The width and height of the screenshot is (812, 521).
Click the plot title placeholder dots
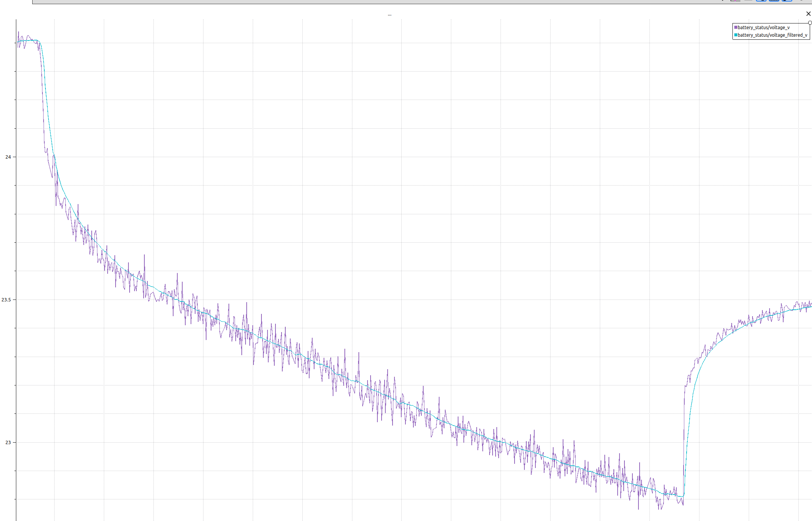click(390, 15)
